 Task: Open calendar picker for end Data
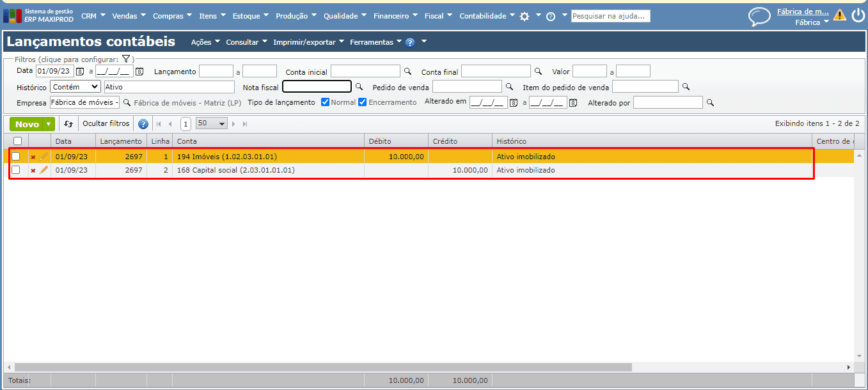tap(139, 72)
